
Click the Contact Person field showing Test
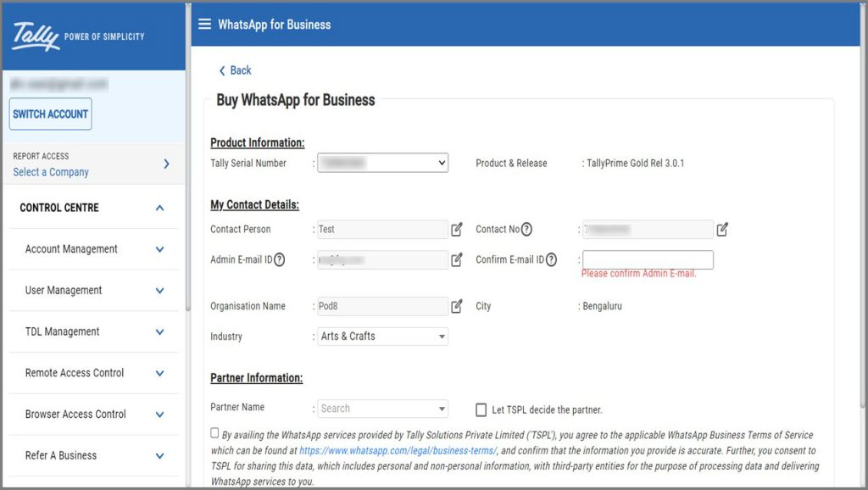point(382,229)
